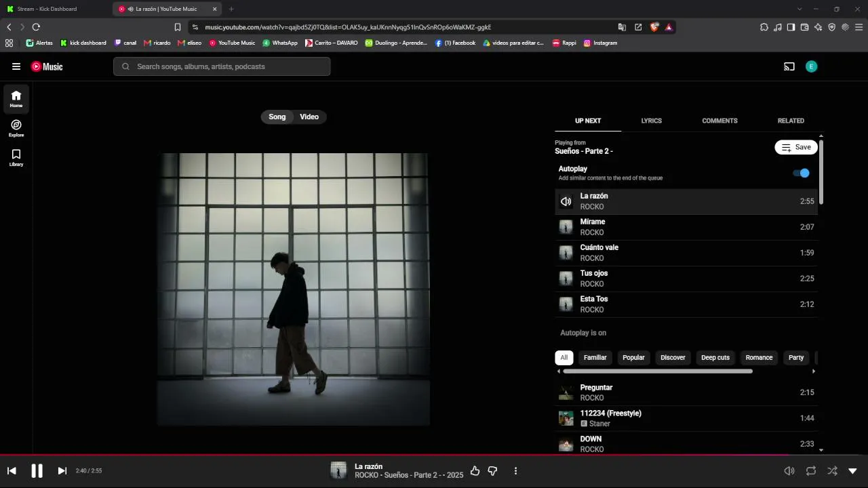Open the browser main hamburger menu
This screenshot has height=488, width=868.
coord(859,27)
